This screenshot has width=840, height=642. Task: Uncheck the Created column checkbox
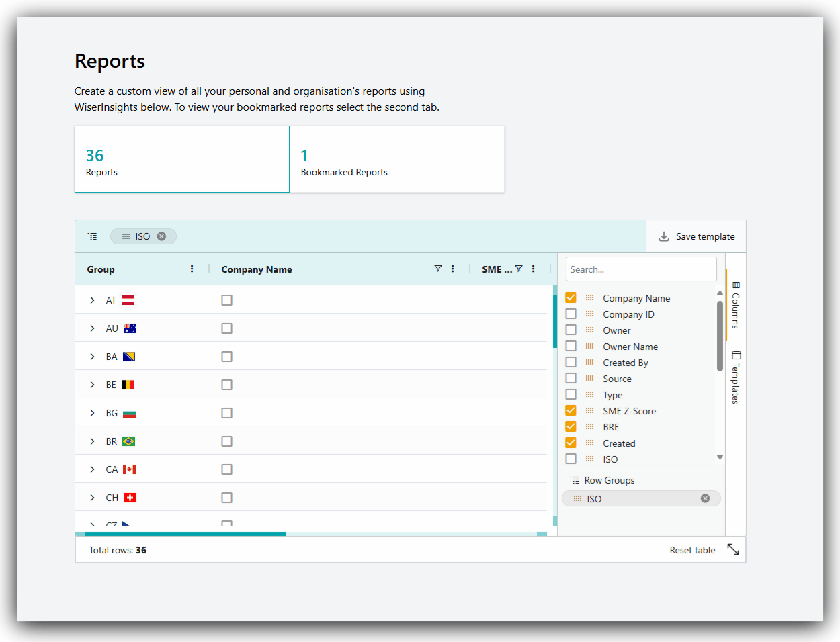pos(571,443)
